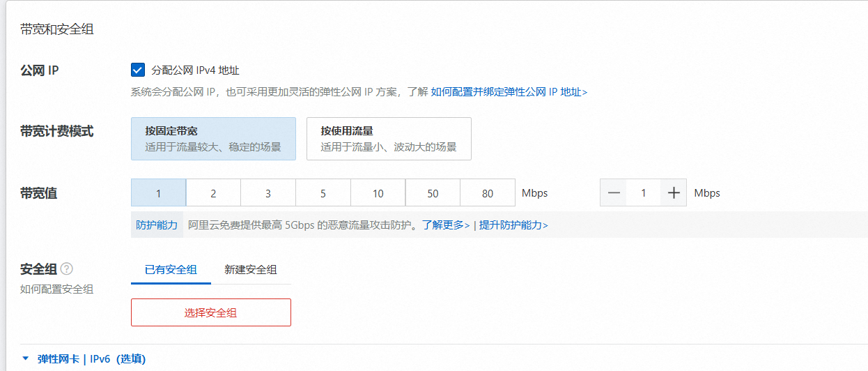The image size is (868, 371).
Task: Click the security group help question-mark icon
Action: click(x=67, y=269)
